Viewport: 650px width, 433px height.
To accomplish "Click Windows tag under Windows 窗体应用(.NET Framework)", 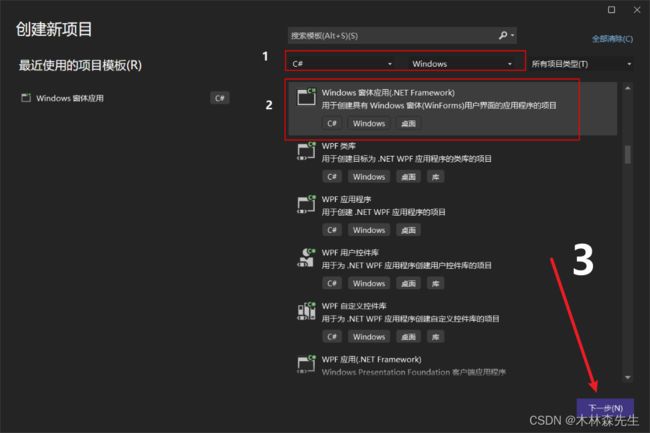I will (x=369, y=123).
